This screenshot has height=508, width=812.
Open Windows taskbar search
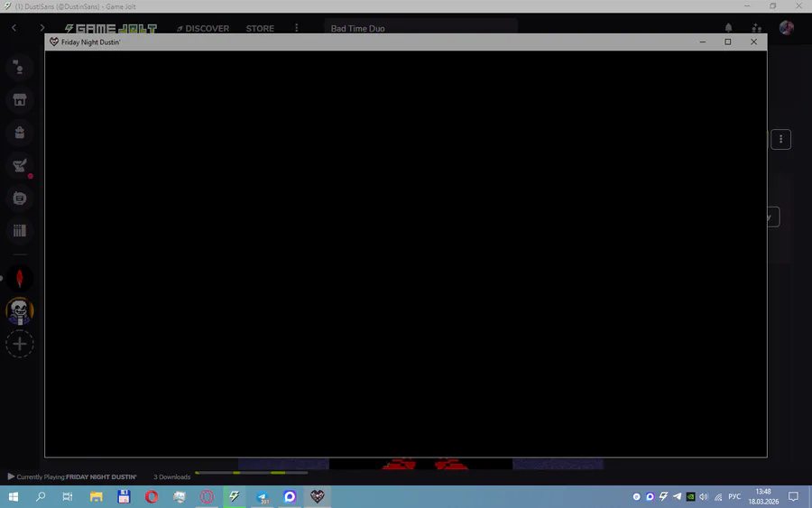[41, 497]
